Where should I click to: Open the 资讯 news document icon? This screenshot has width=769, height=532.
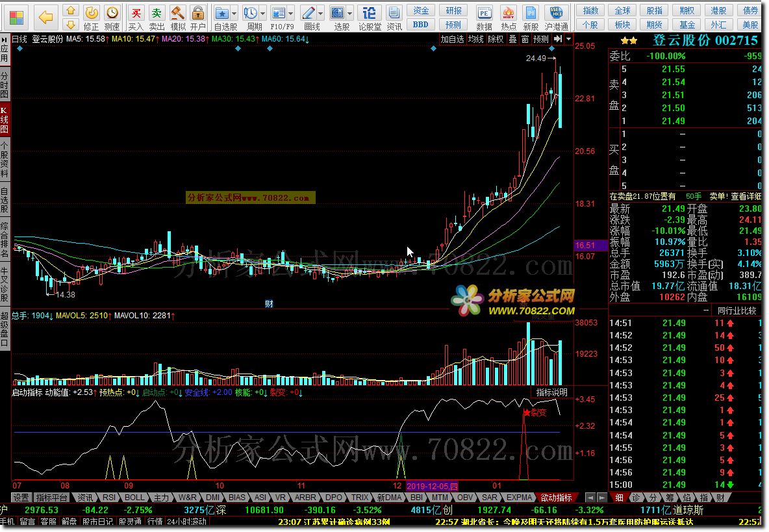coord(394,18)
